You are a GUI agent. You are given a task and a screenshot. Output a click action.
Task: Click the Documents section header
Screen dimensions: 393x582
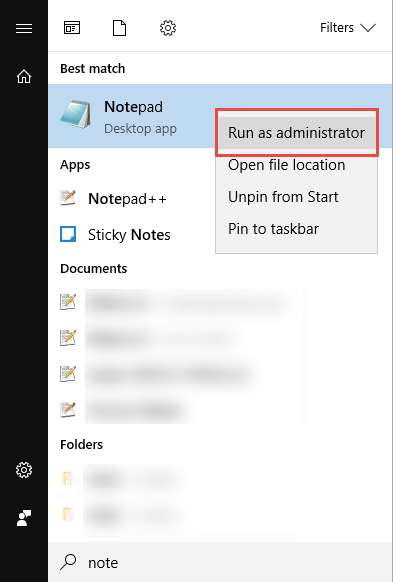pos(94,268)
